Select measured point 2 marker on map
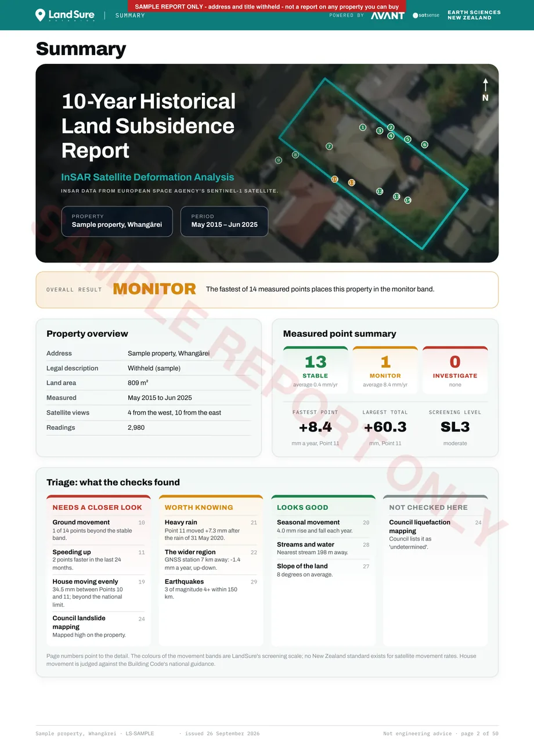The image size is (534, 756). [391, 127]
